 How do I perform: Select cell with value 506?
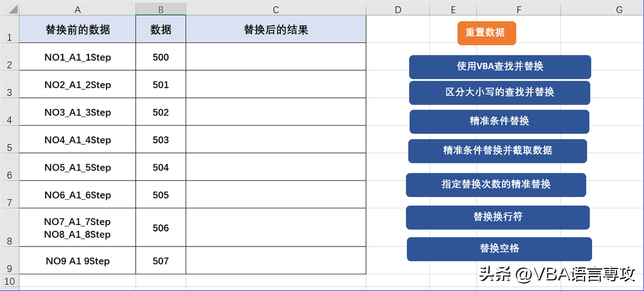pyautogui.click(x=161, y=228)
